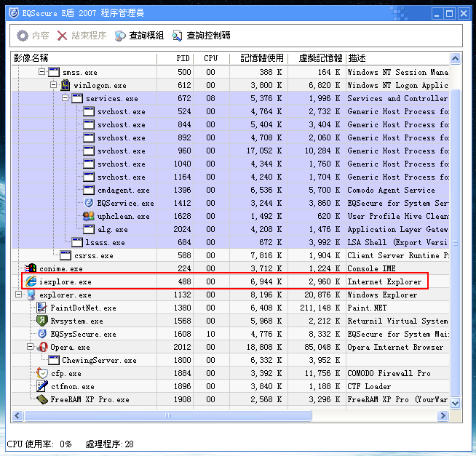
Task: Select svchost.exe row with PID 1164
Action: click(230, 177)
